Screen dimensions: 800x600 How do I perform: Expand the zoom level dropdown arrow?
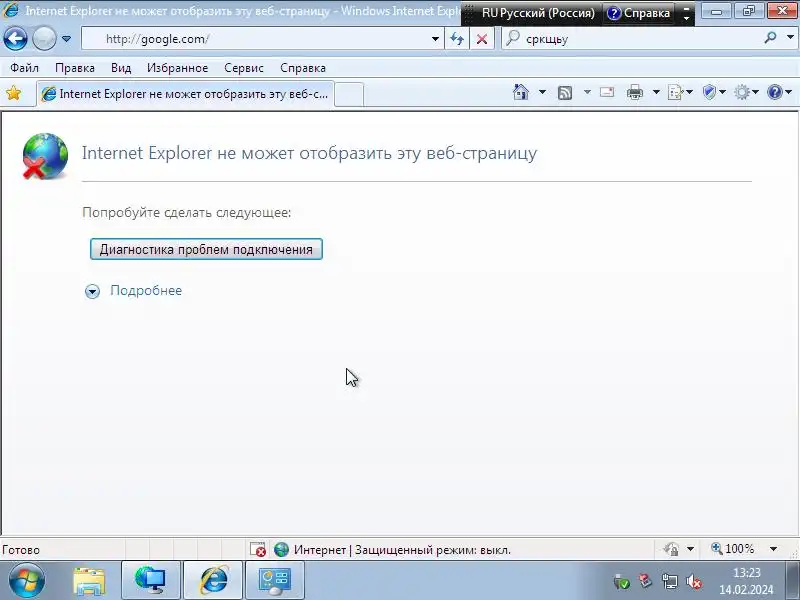click(x=773, y=549)
